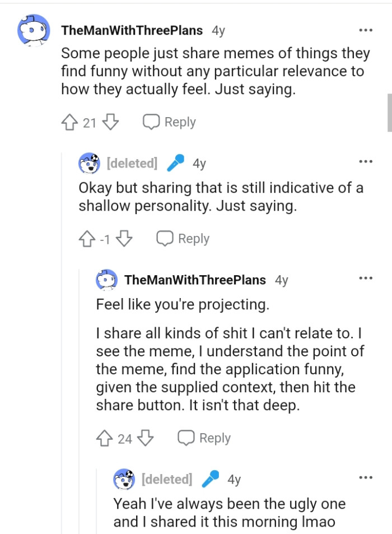Click the speech bubble Reply icon on the top comment
The width and height of the screenshot is (392, 534).
[151, 122]
